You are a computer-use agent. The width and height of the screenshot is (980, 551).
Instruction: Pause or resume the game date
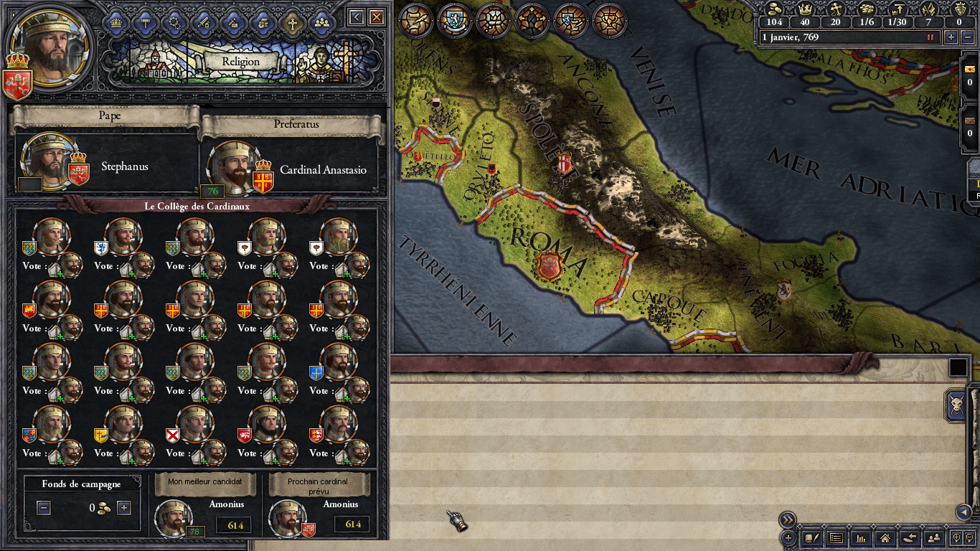pos(932,37)
